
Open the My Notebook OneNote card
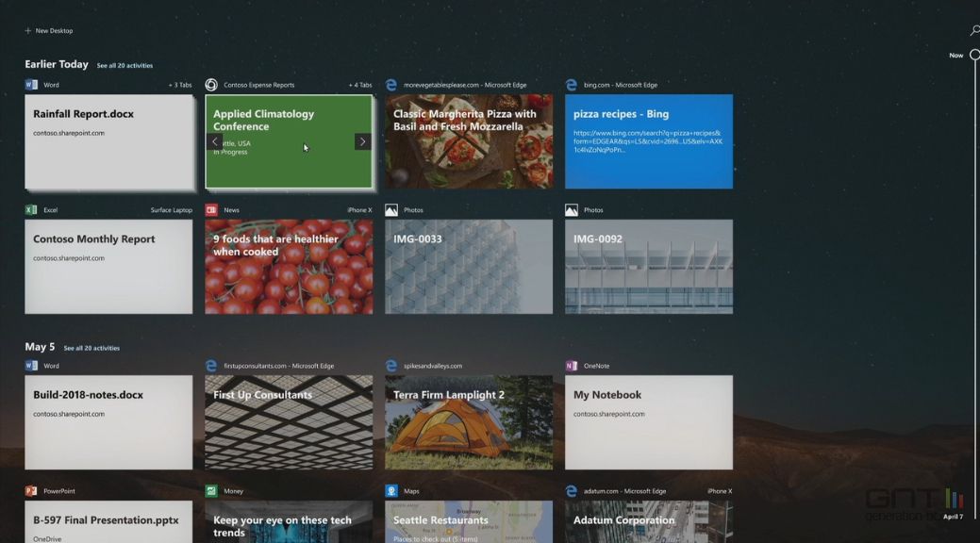point(649,422)
